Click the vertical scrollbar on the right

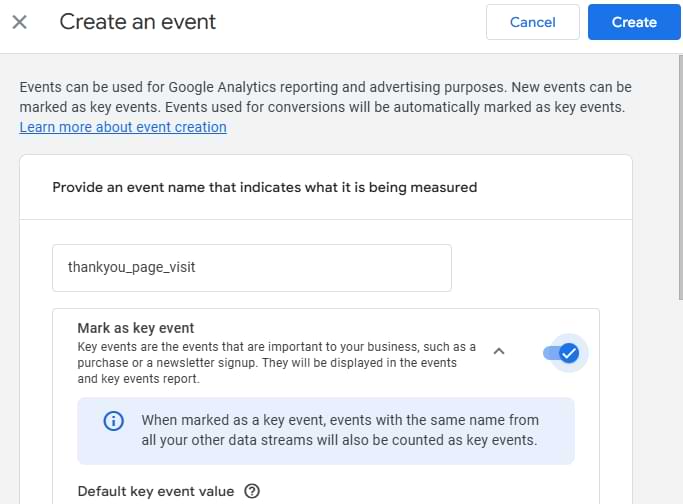(x=680, y=177)
